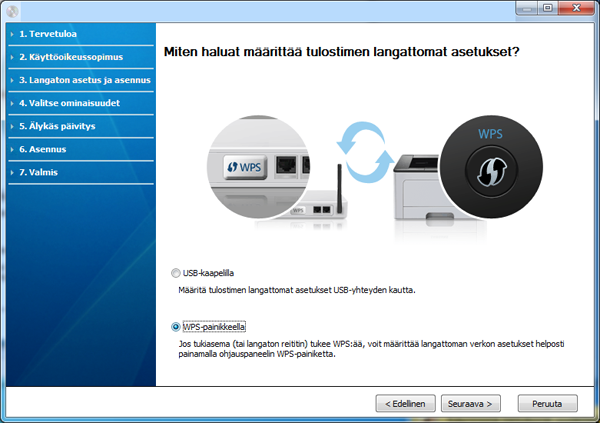Continue with the Seuraava button
600x423 pixels.
tap(471, 404)
